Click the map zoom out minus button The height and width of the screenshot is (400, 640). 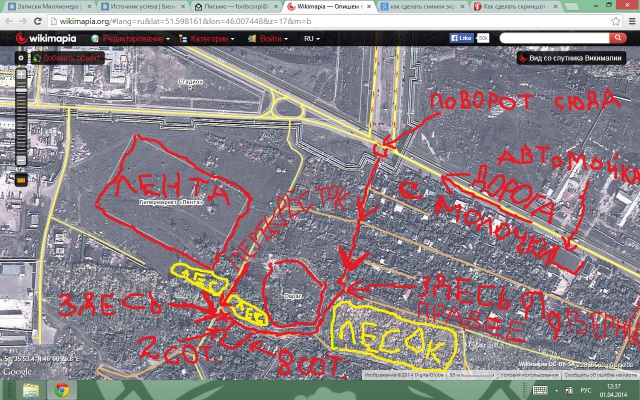20,158
